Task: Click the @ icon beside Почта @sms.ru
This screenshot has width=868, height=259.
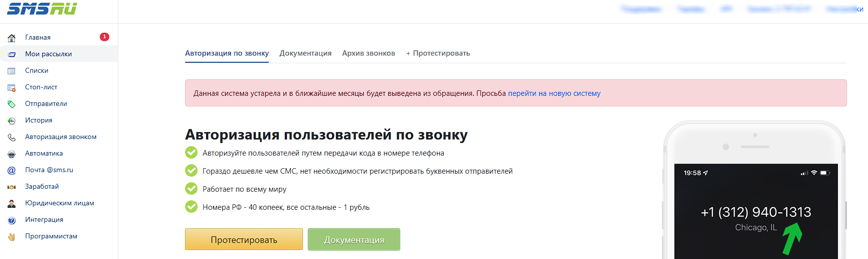Action: pos(12,170)
